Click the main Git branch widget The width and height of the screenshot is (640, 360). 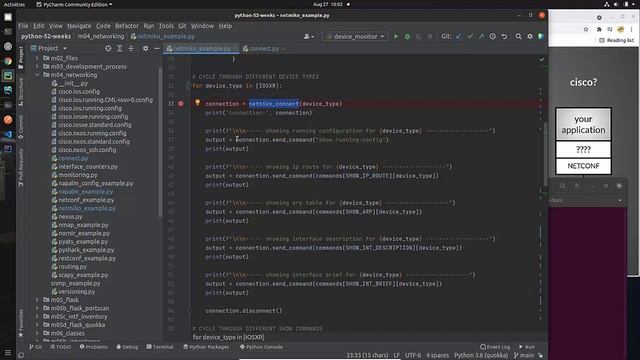pos(524,355)
